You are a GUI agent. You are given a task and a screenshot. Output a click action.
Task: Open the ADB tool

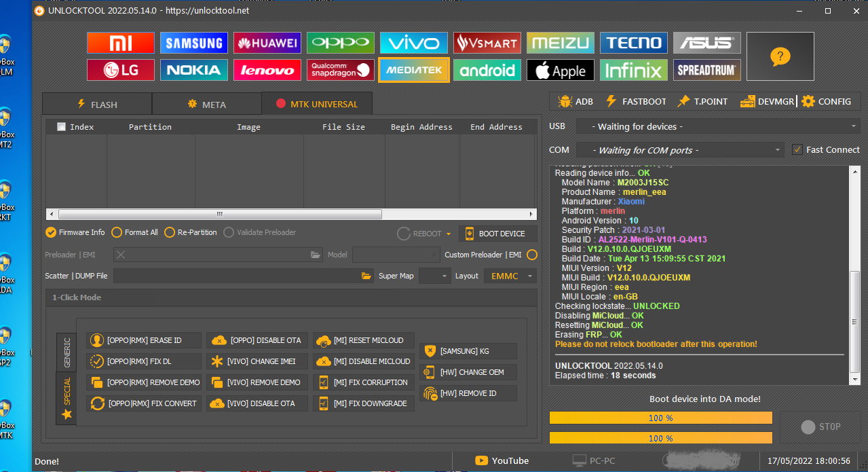[x=575, y=101]
